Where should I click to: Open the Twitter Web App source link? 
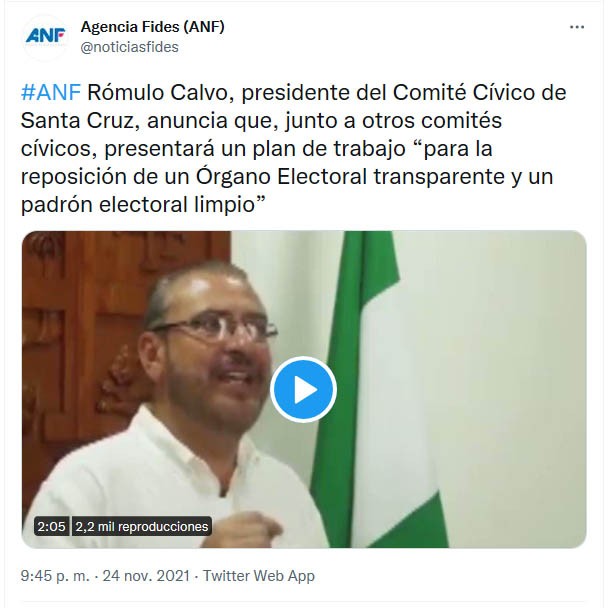coord(259,576)
